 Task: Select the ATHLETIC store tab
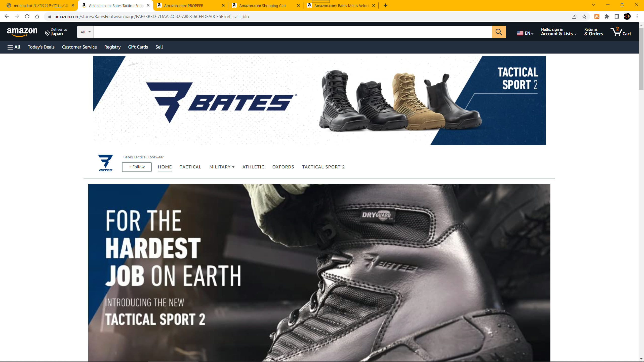click(253, 167)
